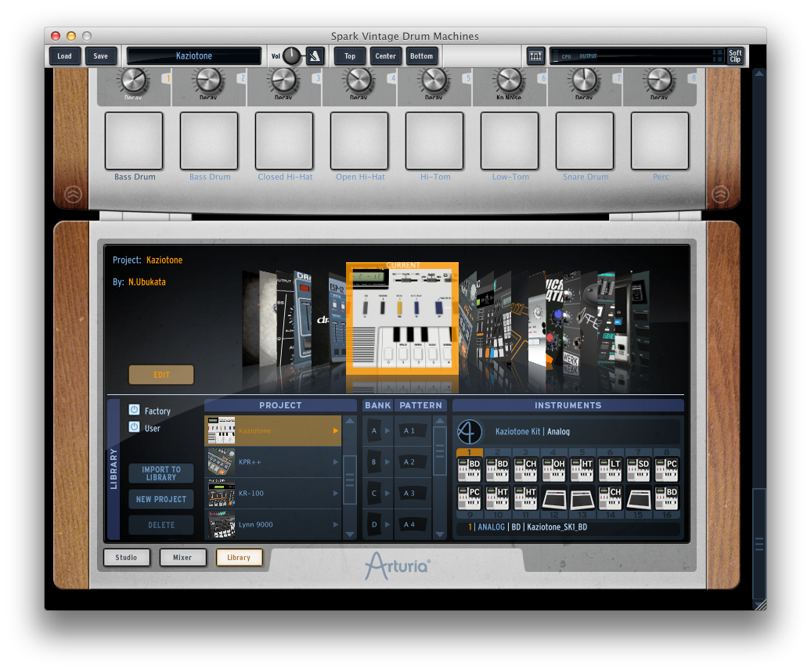The image size is (811, 672).
Task: Click the Delete project button
Action: (x=161, y=525)
